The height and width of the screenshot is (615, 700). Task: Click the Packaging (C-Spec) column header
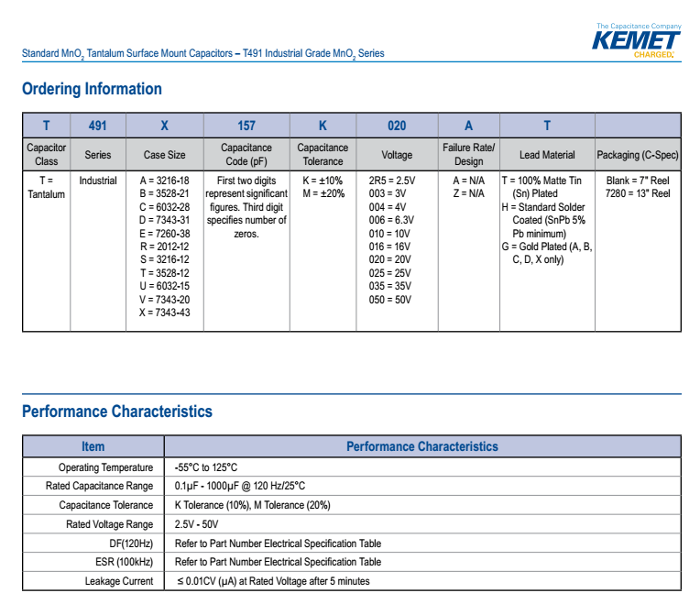(x=638, y=155)
